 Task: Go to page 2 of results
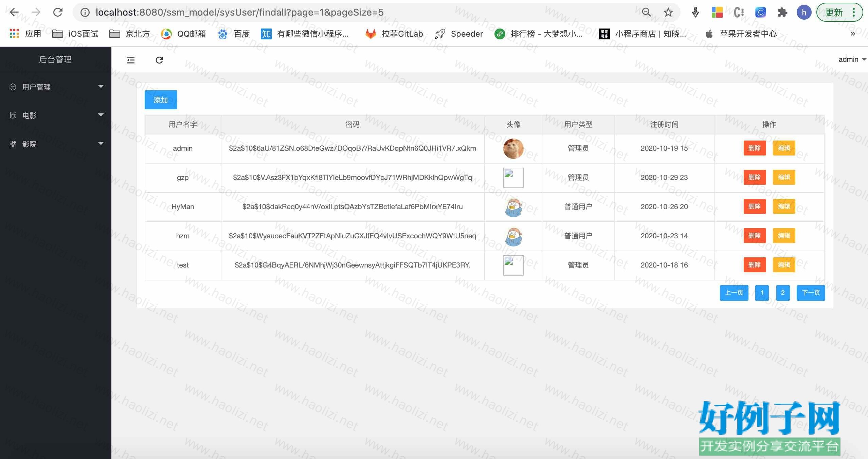[782, 293]
